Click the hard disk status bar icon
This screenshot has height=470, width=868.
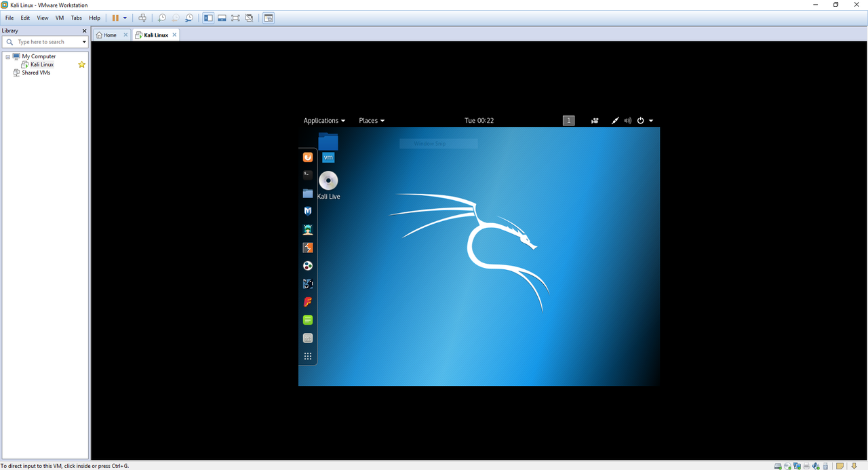pos(778,466)
